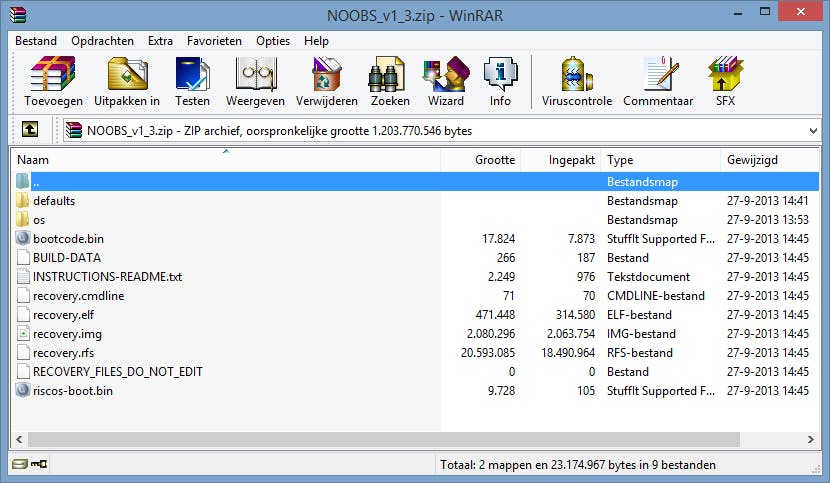
Task: Click the horizontal scrollbar thumb
Action: point(384,439)
